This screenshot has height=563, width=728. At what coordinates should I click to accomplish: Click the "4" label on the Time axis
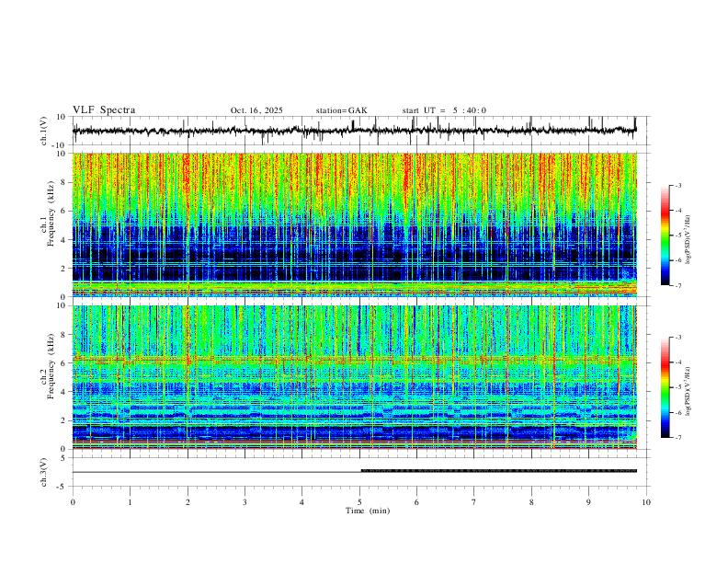(301, 502)
